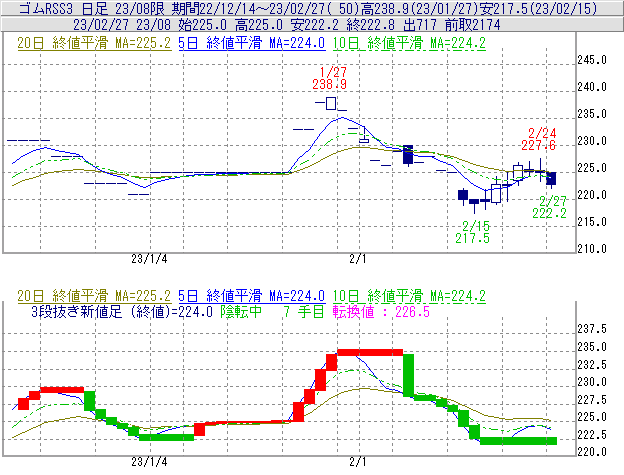Click the 210.0 price axis label
Viewport: 624px width, 475px height.
592,249
